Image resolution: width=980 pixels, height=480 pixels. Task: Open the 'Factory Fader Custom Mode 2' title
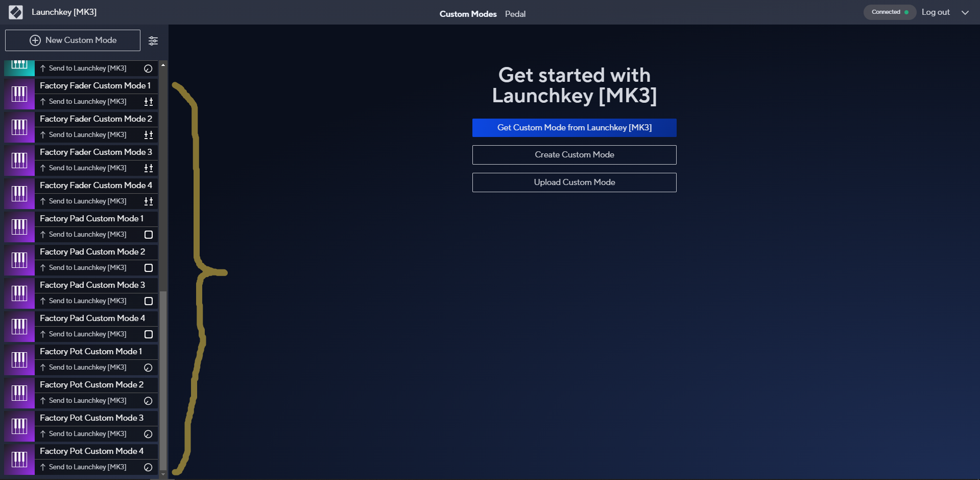tap(96, 119)
